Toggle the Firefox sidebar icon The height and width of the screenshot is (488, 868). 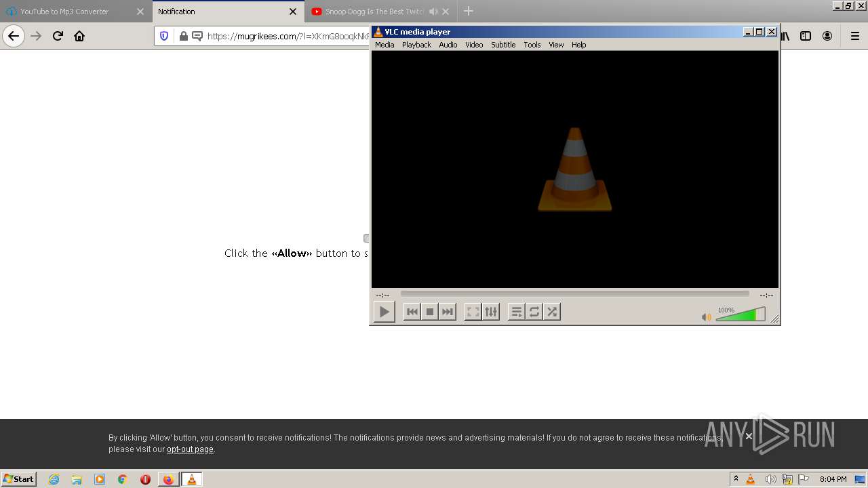[806, 36]
